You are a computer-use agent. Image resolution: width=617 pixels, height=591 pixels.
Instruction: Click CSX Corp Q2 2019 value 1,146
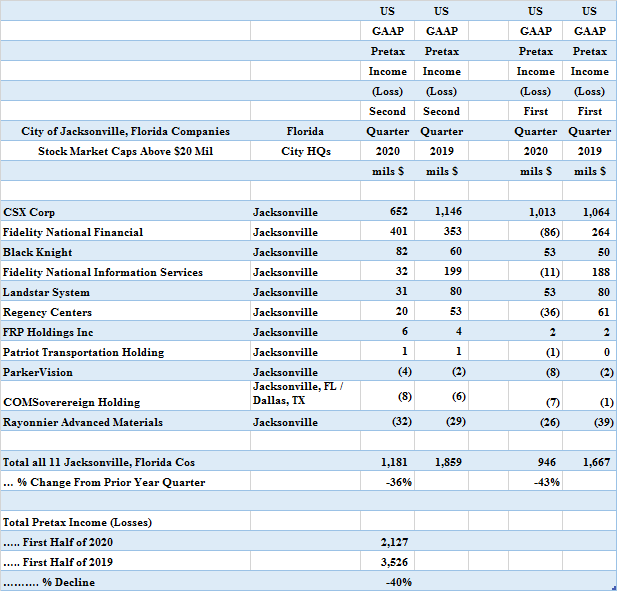click(448, 212)
